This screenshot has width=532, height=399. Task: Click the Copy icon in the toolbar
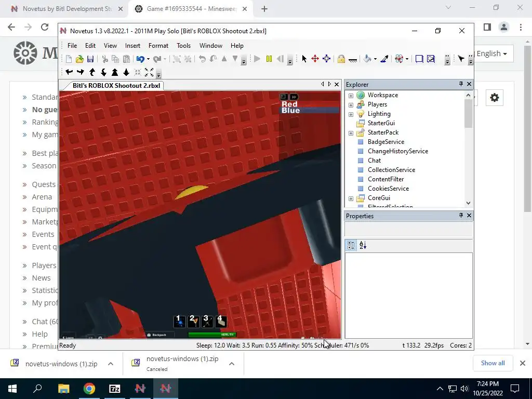point(115,59)
